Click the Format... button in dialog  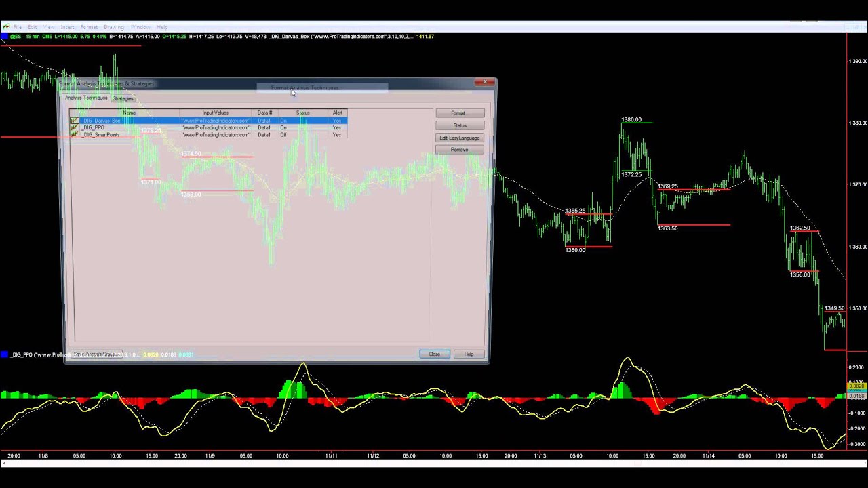[460, 113]
